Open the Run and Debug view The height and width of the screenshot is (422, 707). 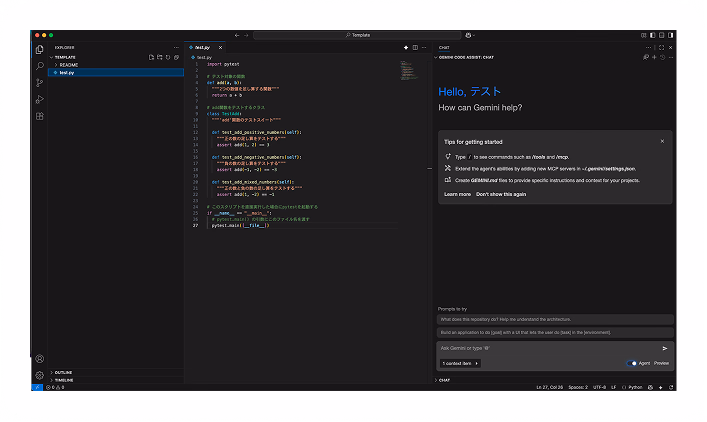point(40,99)
